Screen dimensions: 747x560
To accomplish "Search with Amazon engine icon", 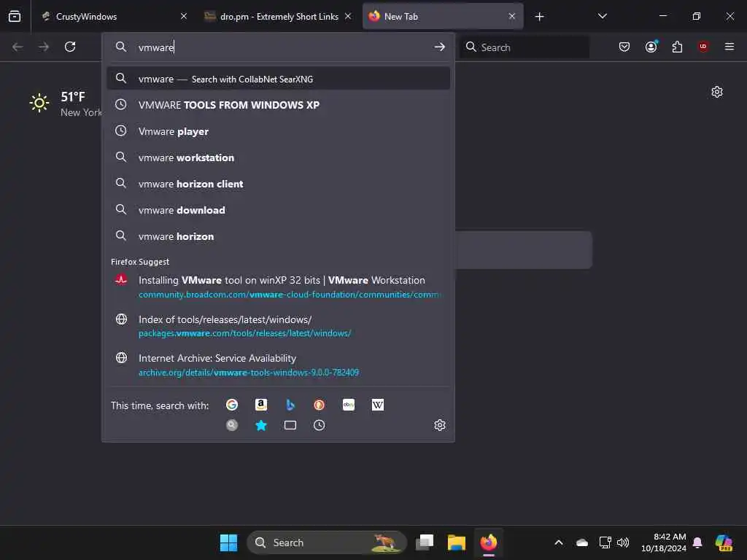I will [x=261, y=405].
